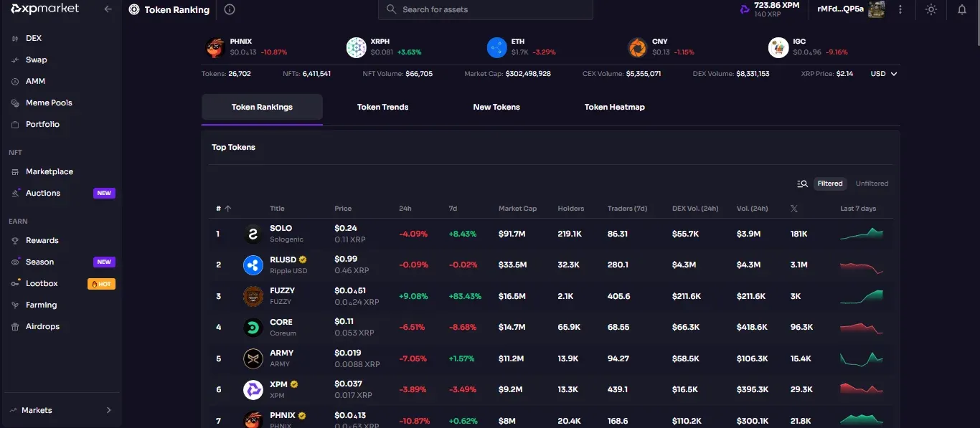The width and height of the screenshot is (980, 428).
Task: Open the table search filter icon
Action: click(802, 184)
